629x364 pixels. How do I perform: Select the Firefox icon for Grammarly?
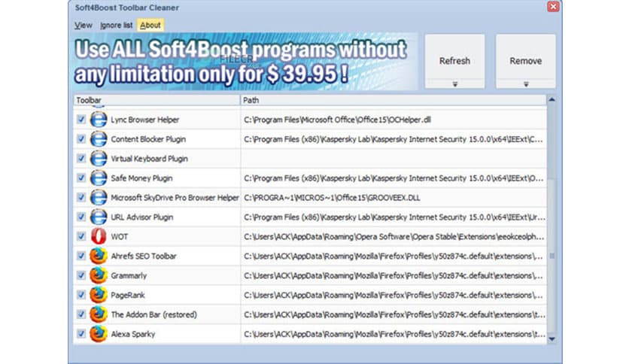[99, 275]
